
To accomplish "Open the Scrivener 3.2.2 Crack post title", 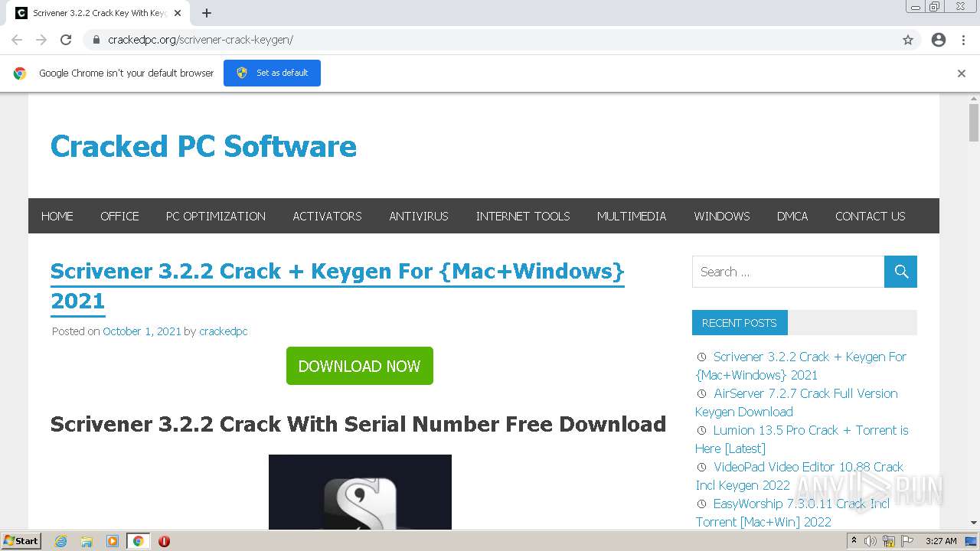I will coord(338,285).
